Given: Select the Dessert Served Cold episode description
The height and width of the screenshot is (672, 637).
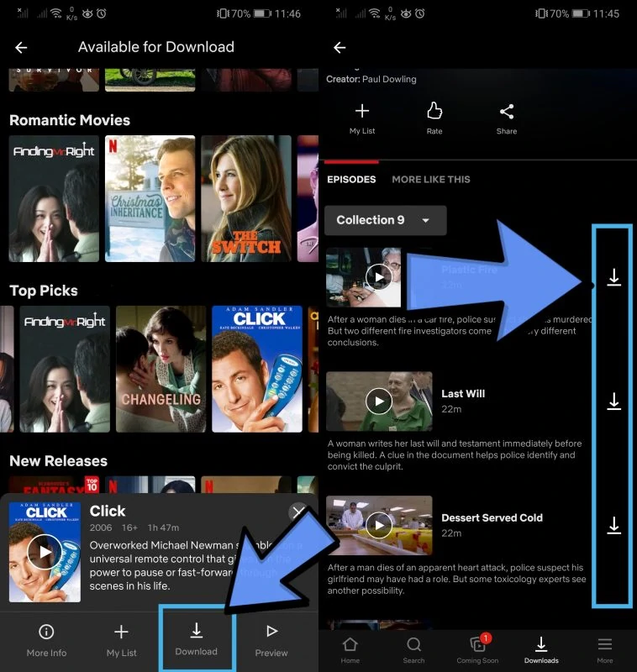Looking at the screenshot, I should (456, 579).
